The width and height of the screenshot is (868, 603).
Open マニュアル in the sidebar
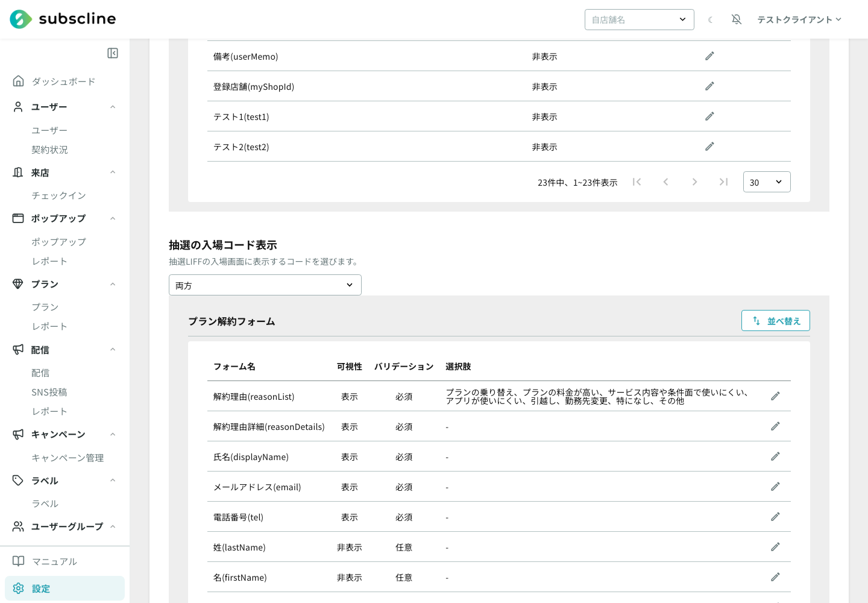click(54, 561)
